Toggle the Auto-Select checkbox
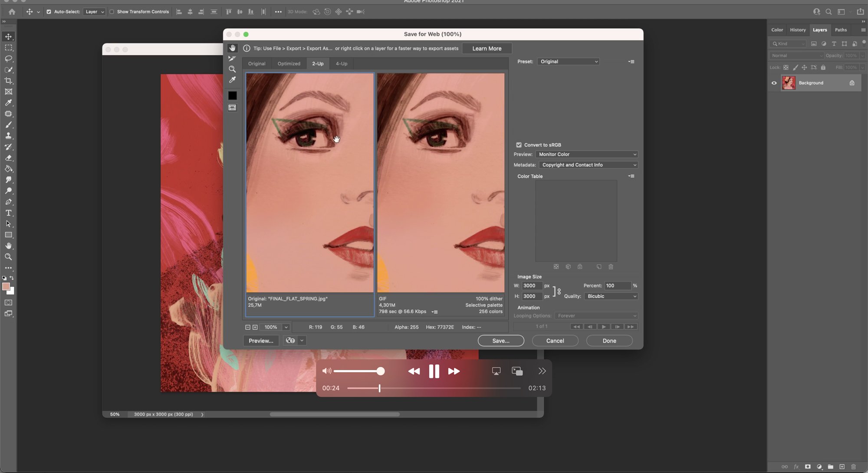 point(49,12)
